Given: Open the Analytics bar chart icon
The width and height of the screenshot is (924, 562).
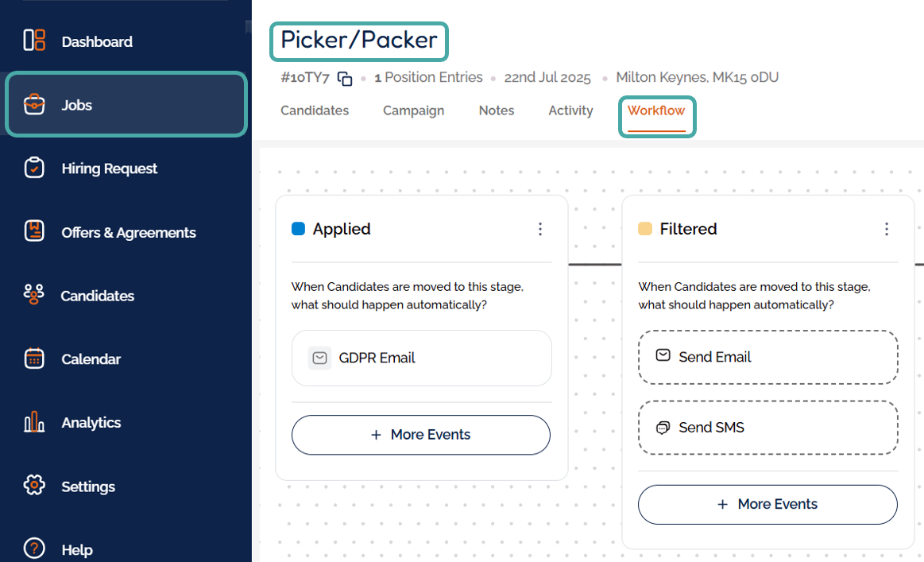Looking at the screenshot, I should 34,422.
